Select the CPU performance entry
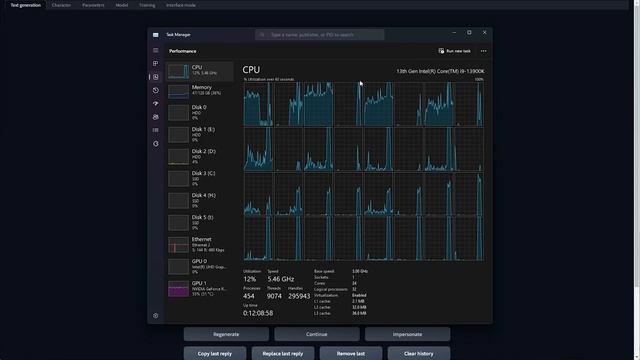 pyautogui.click(x=200, y=71)
